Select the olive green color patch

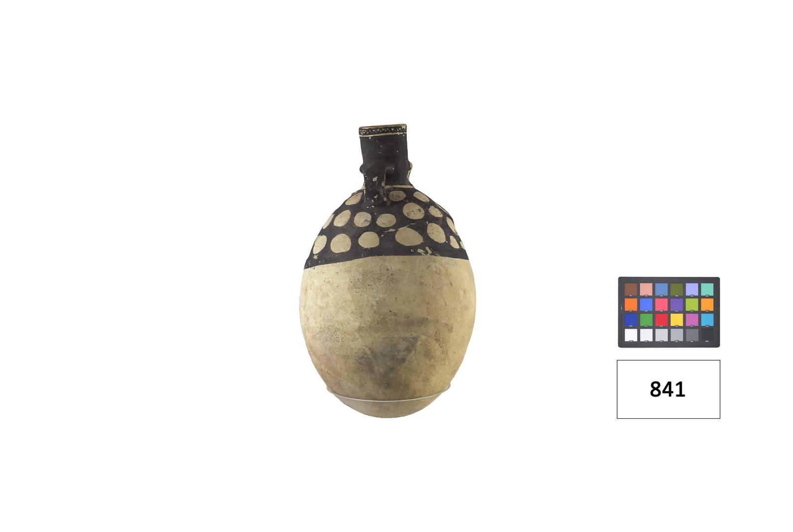click(677, 289)
